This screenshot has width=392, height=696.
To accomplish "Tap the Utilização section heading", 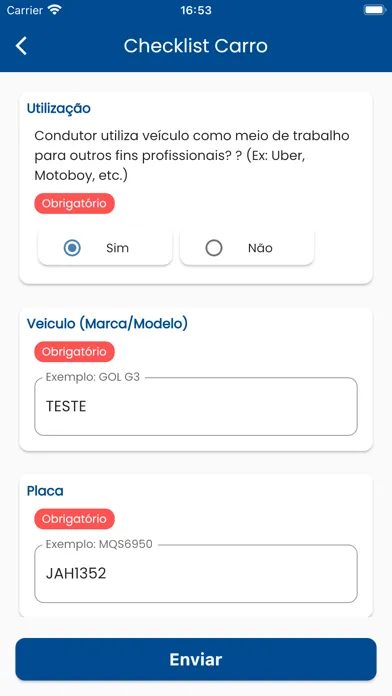I will point(59,108).
